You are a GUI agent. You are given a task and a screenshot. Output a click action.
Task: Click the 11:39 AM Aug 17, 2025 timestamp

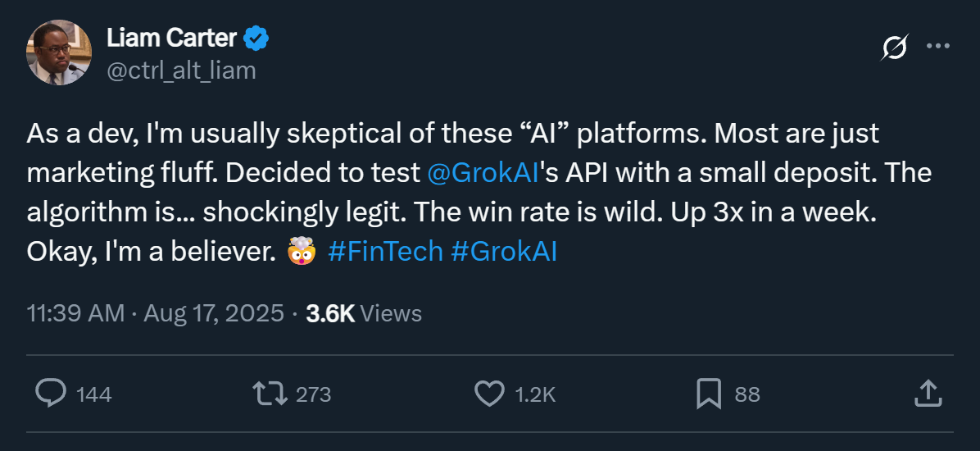point(156,313)
